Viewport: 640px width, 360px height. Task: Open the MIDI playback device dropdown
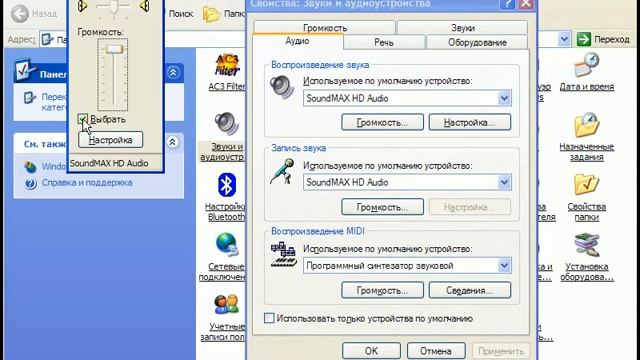pos(504,265)
